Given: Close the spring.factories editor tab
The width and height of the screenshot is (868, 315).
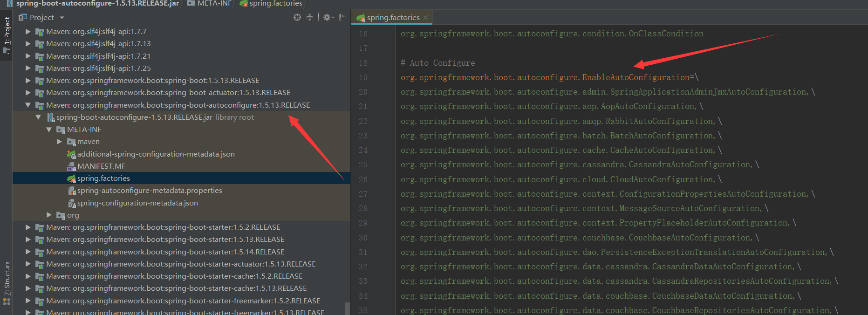Looking at the screenshot, I should [x=425, y=18].
